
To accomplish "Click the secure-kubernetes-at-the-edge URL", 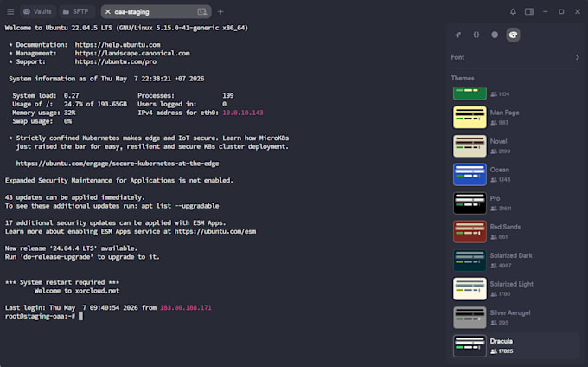I will point(118,164).
